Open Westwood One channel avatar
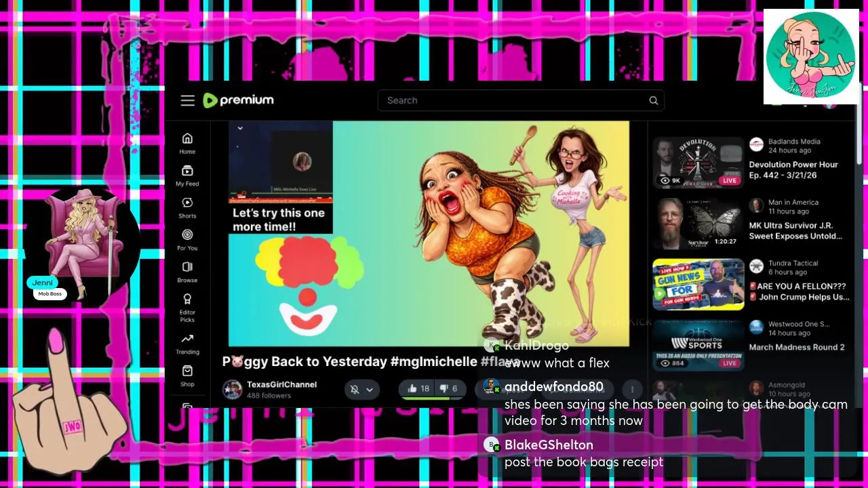The width and height of the screenshot is (868, 488). (x=756, y=327)
